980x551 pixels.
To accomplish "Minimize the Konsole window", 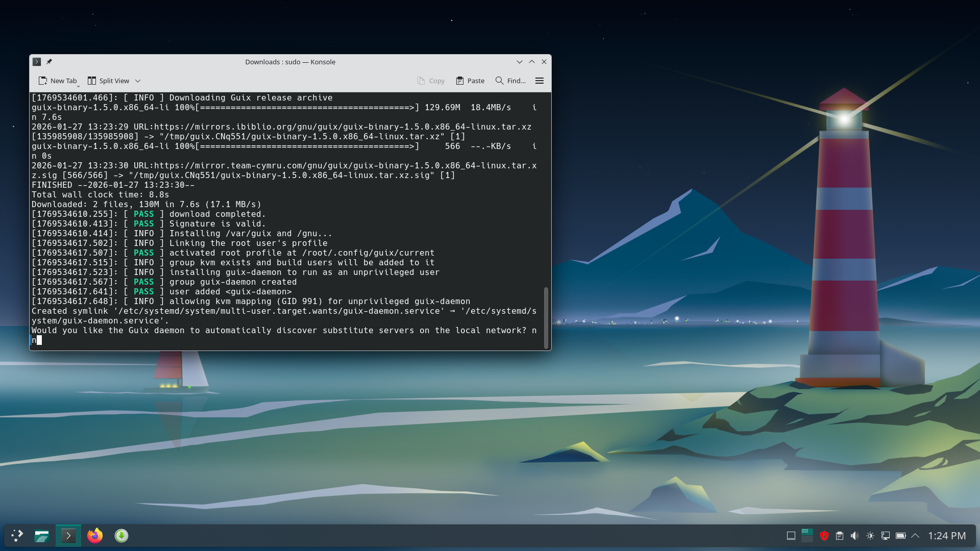I will point(520,62).
